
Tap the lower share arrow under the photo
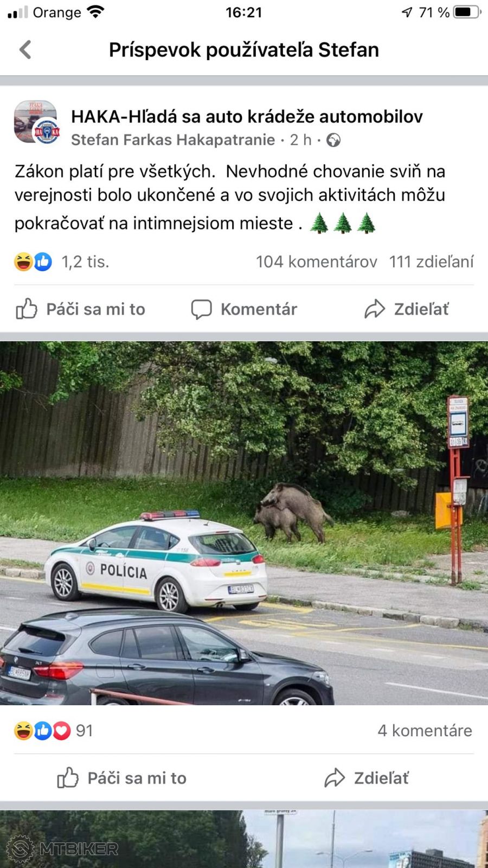(335, 778)
